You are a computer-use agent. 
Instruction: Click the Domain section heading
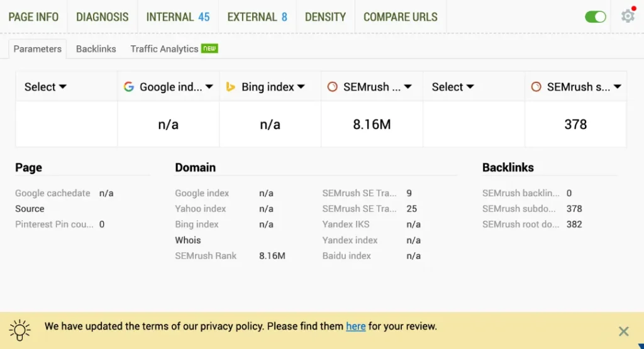[x=195, y=167]
